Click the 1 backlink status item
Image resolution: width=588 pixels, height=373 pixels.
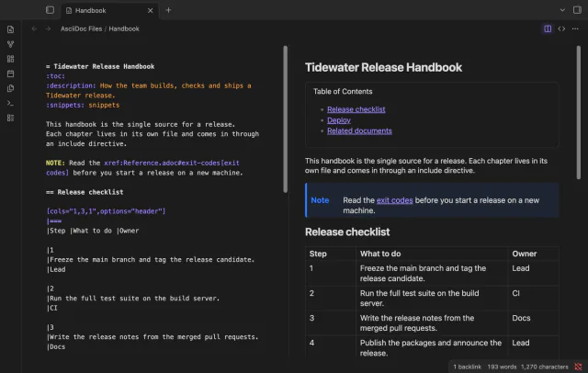467,367
